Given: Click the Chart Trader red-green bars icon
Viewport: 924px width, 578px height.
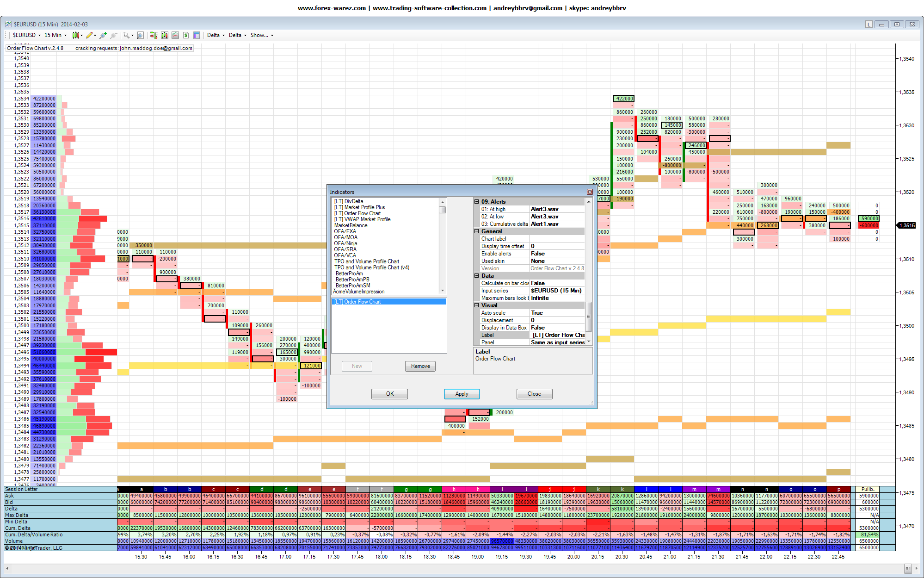Looking at the screenshot, I should pyautogui.click(x=154, y=35).
